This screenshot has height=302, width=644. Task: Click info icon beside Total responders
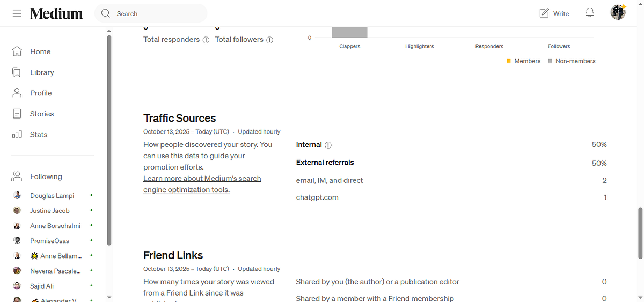[x=206, y=40]
